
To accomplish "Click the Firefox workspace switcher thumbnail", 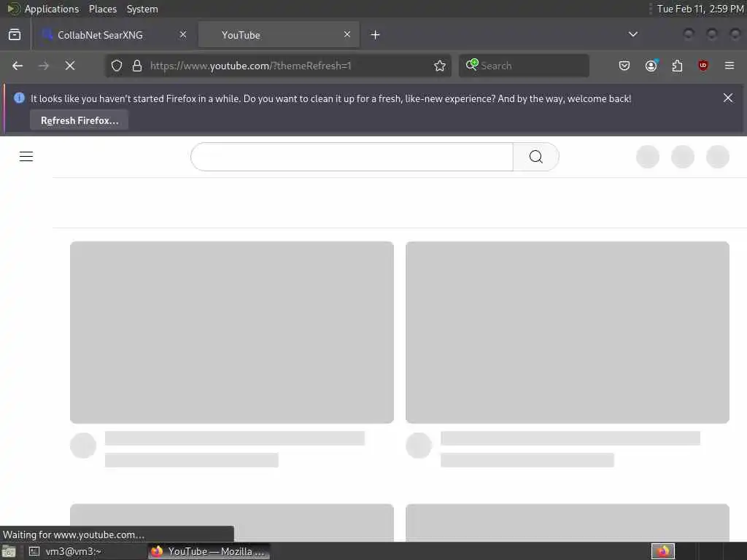I will pyautogui.click(x=663, y=551).
